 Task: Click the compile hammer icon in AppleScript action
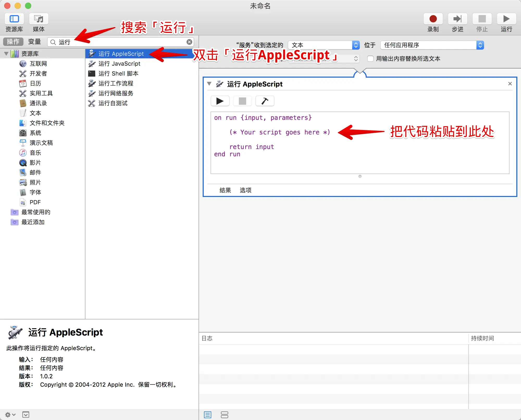tap(265, 101)
